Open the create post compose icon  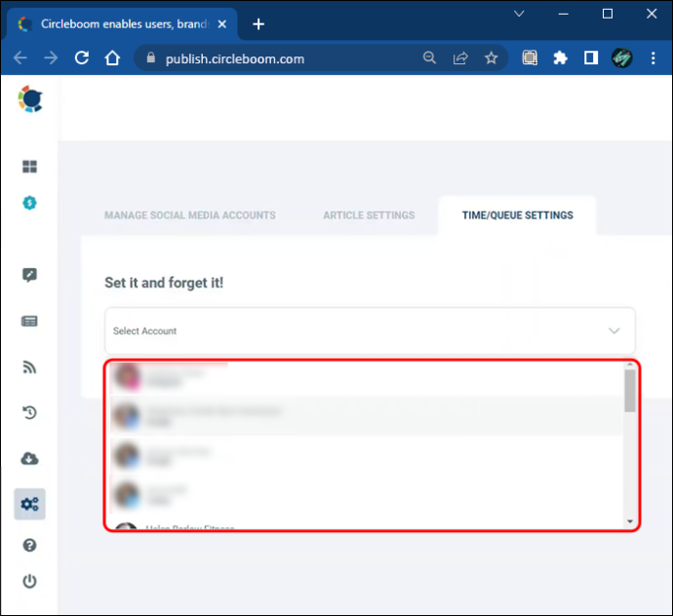(29, 275)
